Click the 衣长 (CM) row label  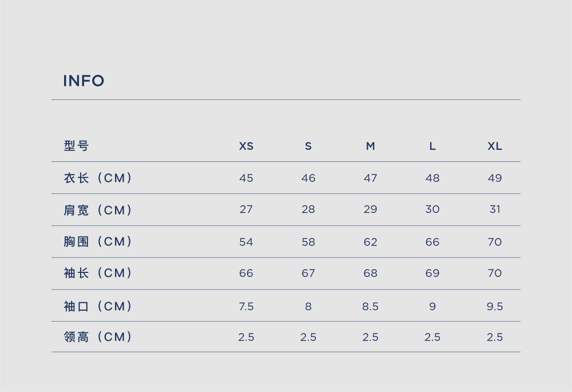coord(97,178)
